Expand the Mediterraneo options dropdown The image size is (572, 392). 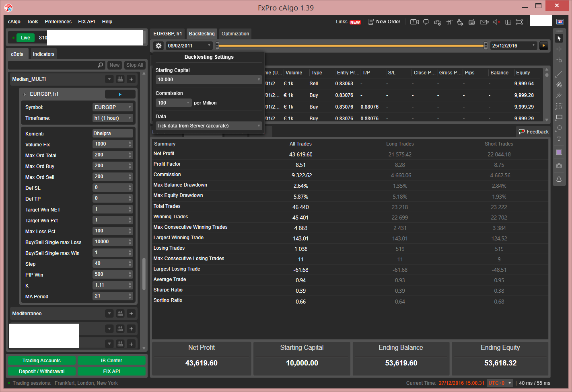pyautogui.click(x=109, y=314)
